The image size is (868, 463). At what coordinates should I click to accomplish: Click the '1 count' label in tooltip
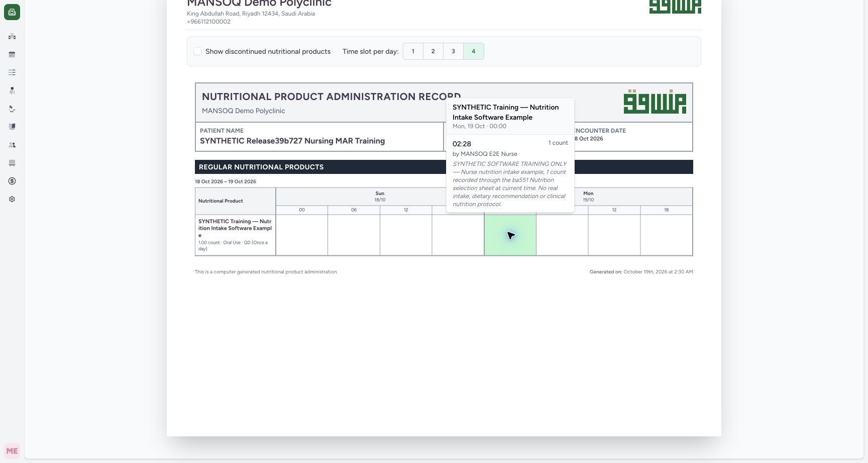pos(558,143)
